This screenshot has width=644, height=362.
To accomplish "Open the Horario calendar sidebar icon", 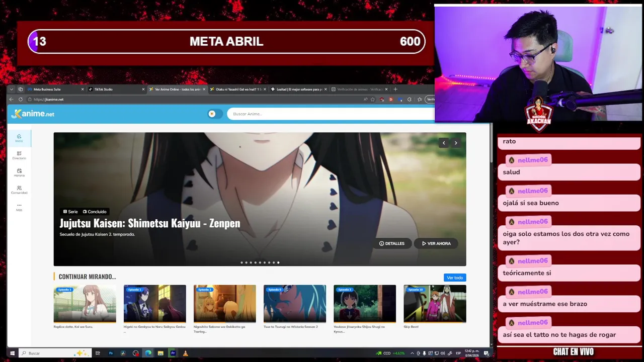I will point(19,172).
